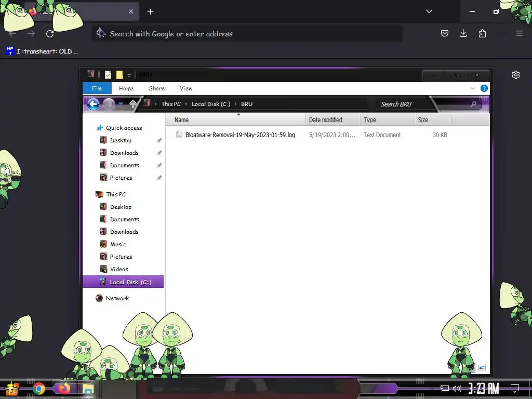This screenshot has height=399, width=532.
Task: Click new folder icon in Explorer title bar
Action: [119, 75]
